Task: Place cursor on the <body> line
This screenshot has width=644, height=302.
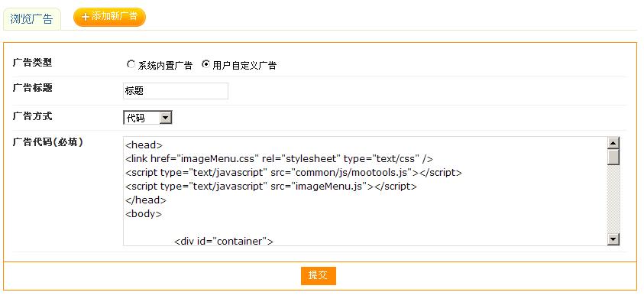Action: (144, 214)
